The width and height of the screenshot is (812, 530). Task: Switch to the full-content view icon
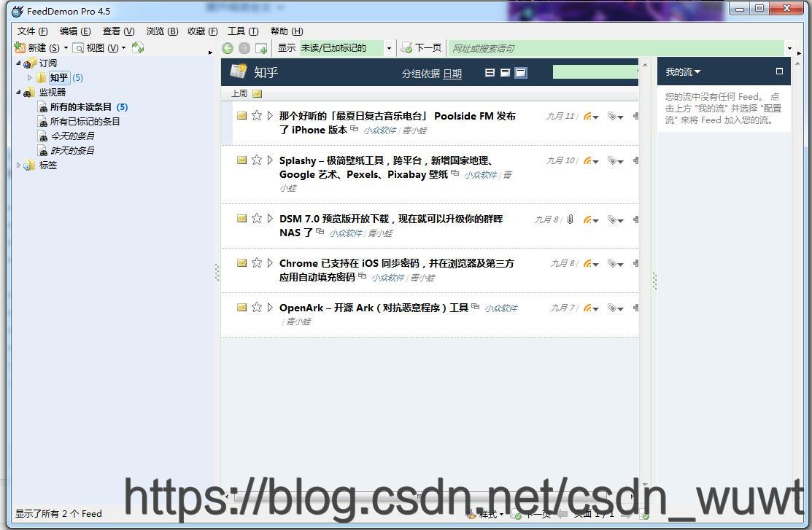pyautogui.click(x=521, y=73)
